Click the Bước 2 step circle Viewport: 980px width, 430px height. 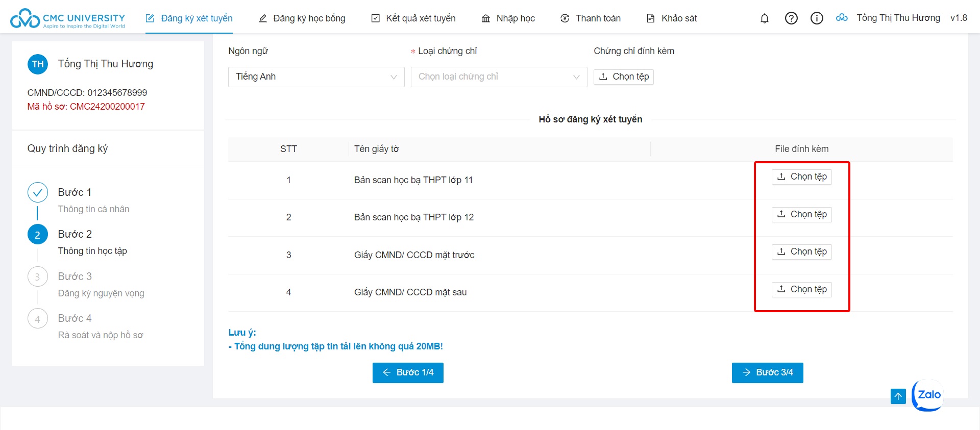[38, 235]
